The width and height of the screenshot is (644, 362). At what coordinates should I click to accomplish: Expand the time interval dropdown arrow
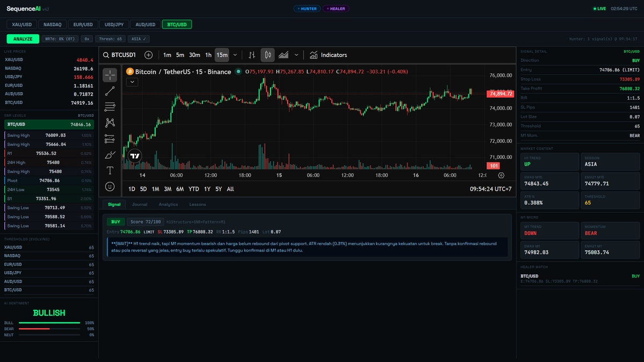tap(235, 55)
